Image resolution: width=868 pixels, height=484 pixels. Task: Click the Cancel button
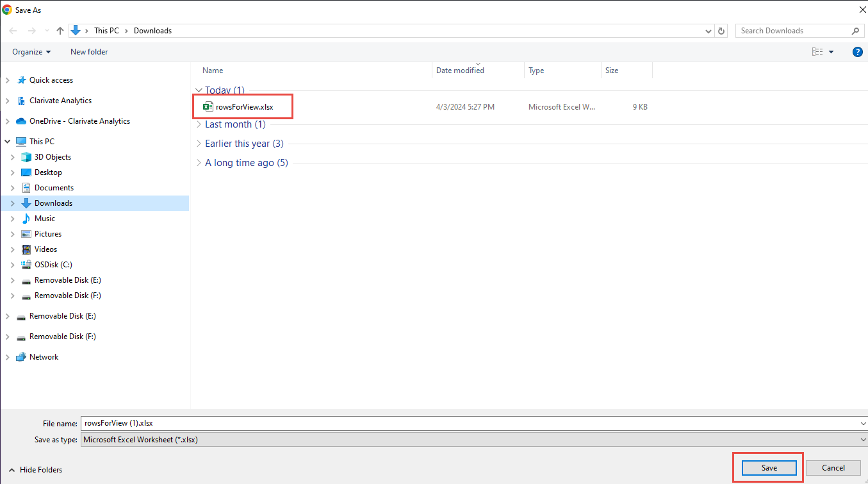[x=833, y=468]
